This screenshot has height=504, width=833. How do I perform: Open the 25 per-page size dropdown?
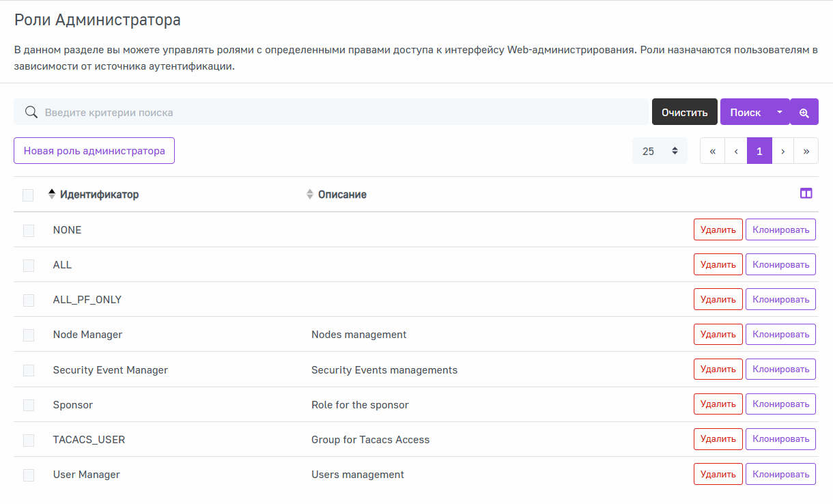click(x=659, y=151)
